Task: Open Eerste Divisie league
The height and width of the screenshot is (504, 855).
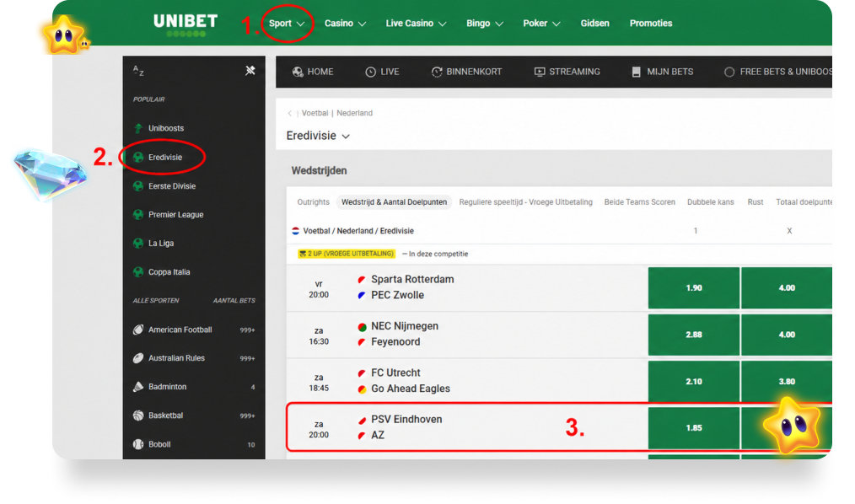Action: point(172,185)
